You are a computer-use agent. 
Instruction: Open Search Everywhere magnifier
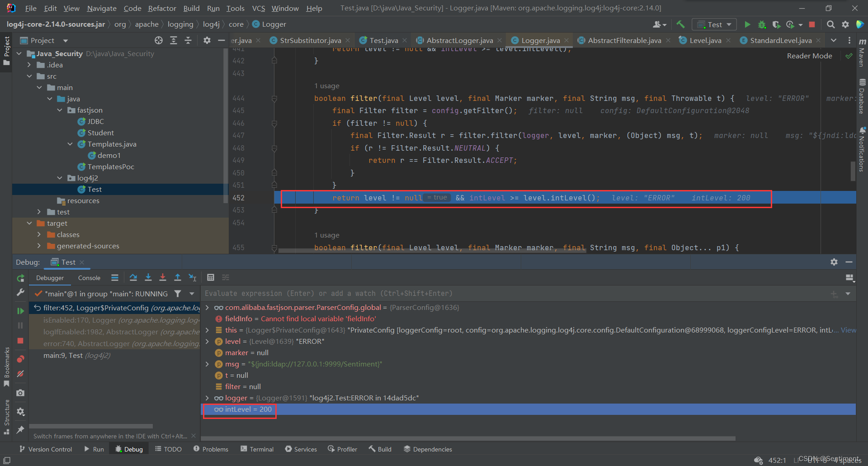830,24
